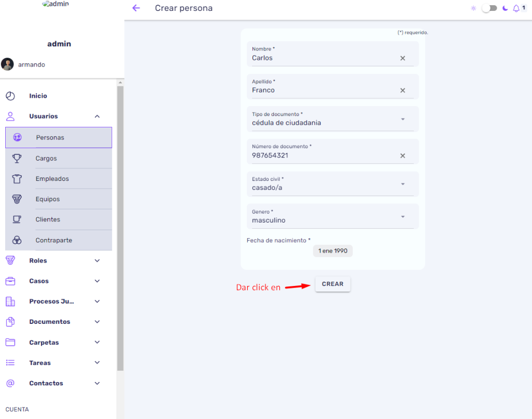This screenshot has width=532, height=419.
Task: Click the admin logo image at top
Action: [x=55, y=4]
